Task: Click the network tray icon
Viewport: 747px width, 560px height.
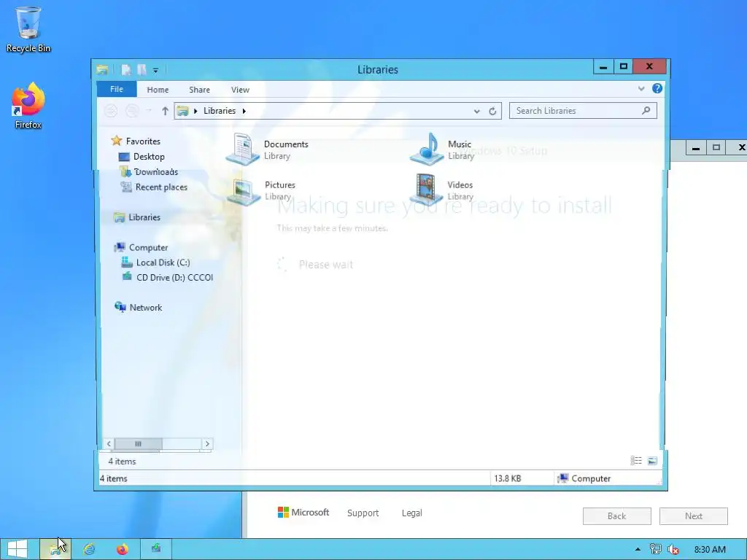Action: tap(656, 550)
